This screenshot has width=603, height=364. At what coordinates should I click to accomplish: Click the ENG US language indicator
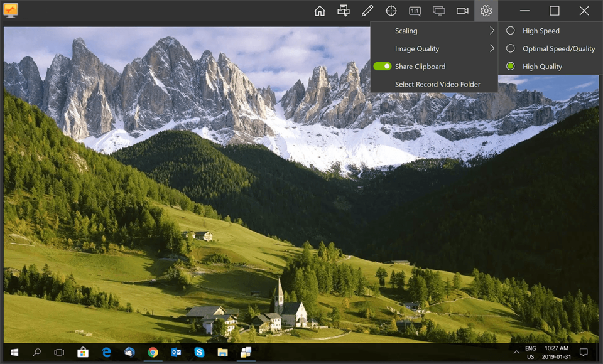click(530, 352)
